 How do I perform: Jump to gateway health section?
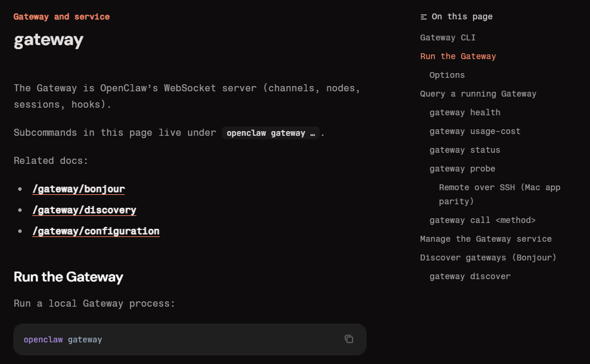(465, 112)
